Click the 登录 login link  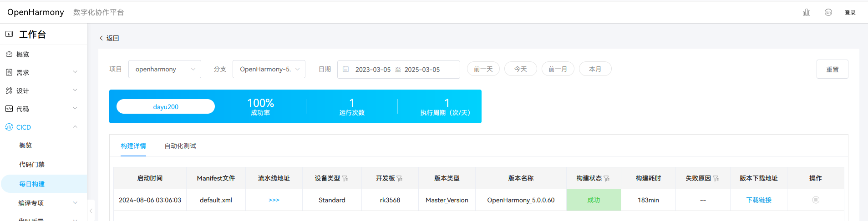coord(850,13)
